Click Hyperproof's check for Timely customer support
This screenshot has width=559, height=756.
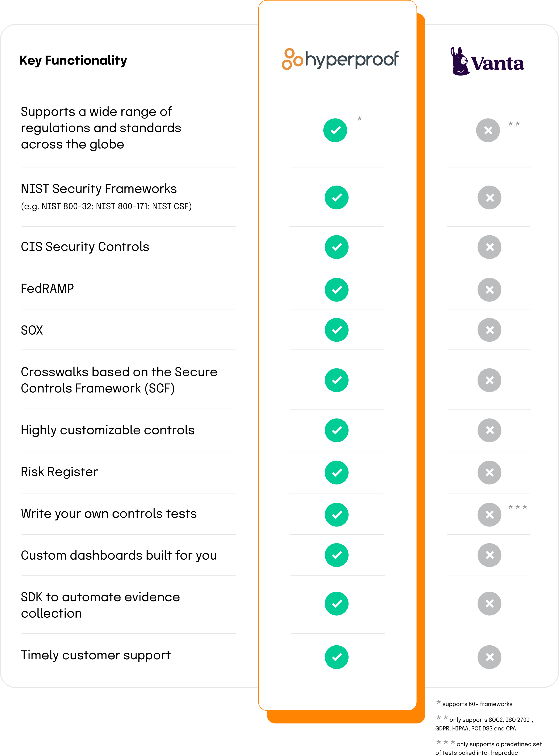tap(336, 657)
